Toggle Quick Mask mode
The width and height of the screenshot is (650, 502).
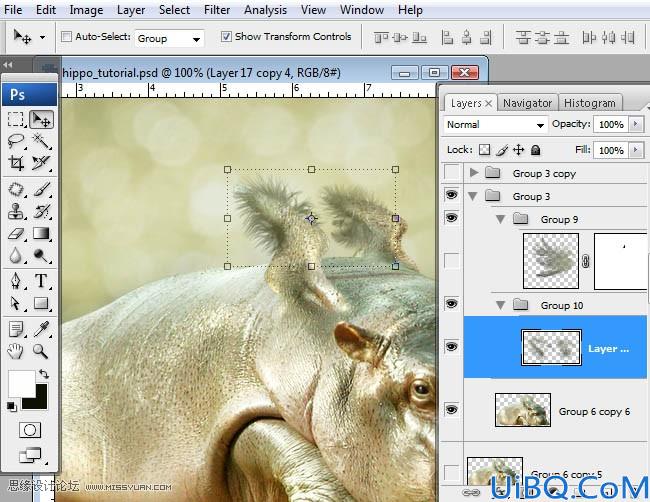(x=30, y=430)
